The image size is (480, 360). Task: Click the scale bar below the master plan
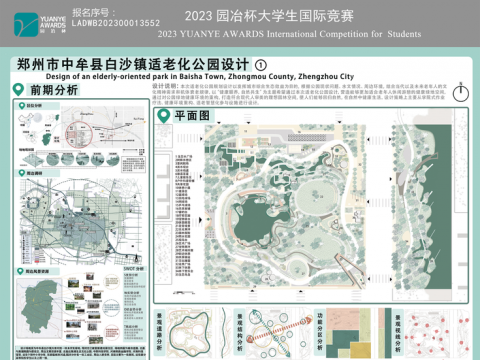pyautogui.click(x=184, y=293)
